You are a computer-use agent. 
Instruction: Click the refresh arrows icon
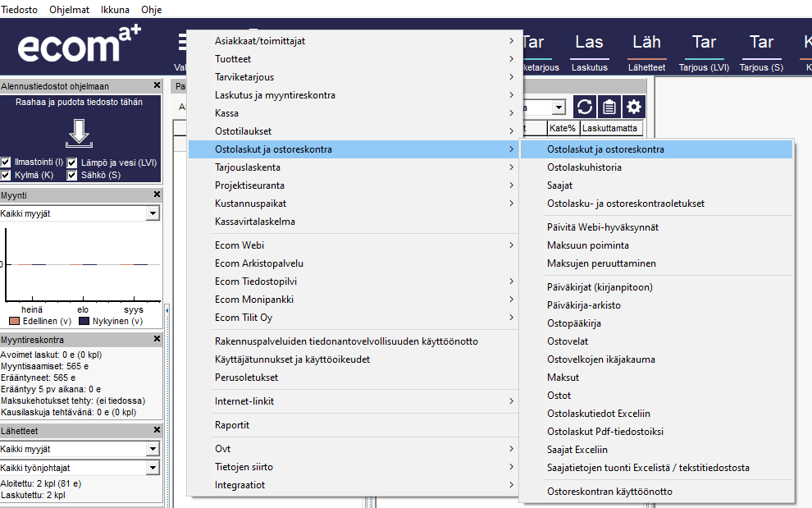click(x=584, y=108)
